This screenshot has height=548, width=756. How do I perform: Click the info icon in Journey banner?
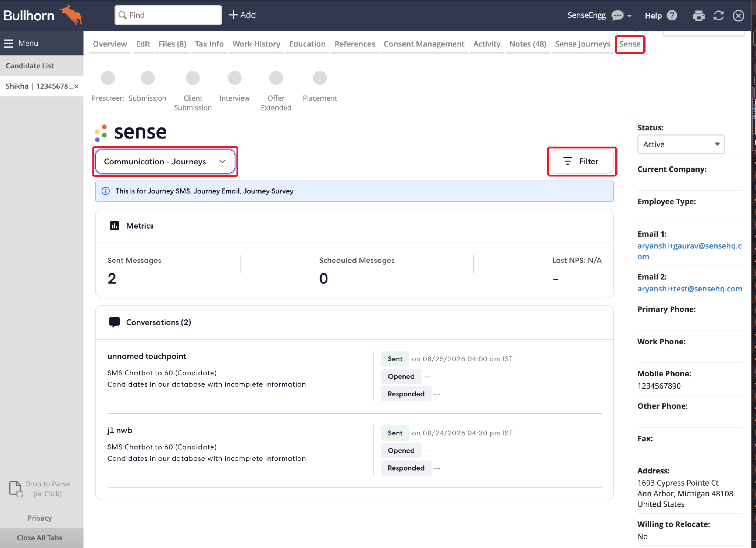click(x=106, y=191)
